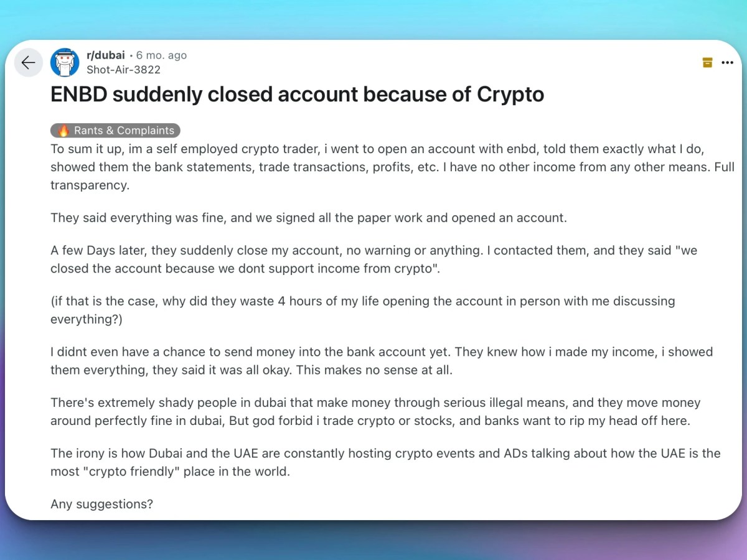Viewport: 747px width, 560px height.
Task: Select the ENBD post title text
Action: pos(297,95)
